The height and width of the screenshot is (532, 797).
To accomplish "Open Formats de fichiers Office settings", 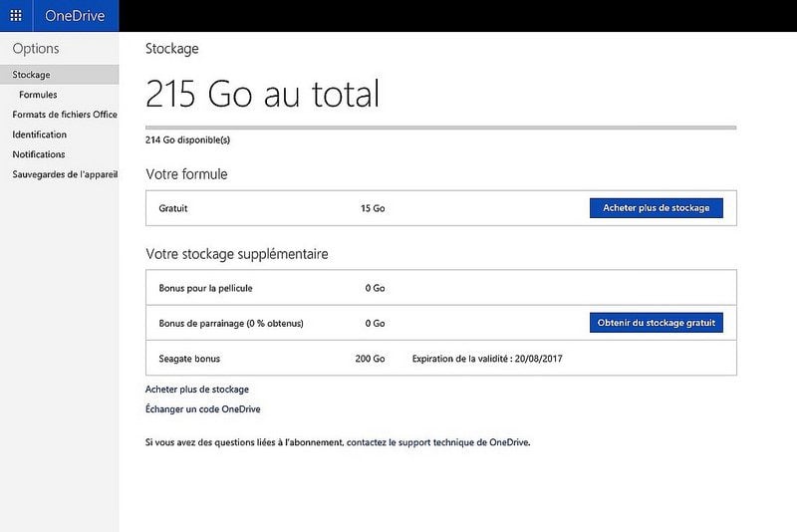I will (65, 115).
